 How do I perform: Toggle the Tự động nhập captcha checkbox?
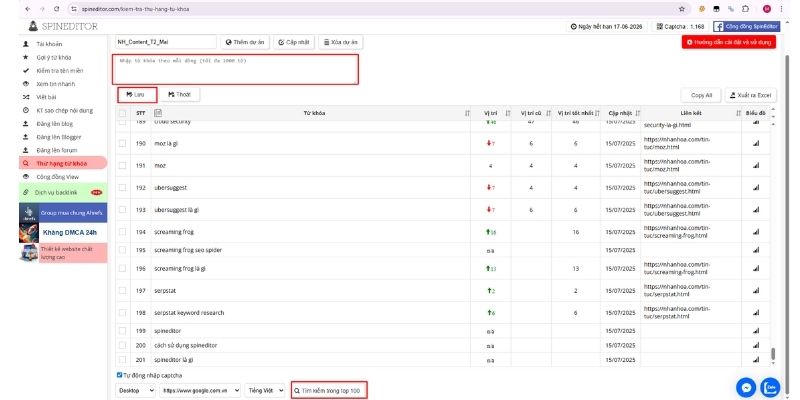point(119,375)
